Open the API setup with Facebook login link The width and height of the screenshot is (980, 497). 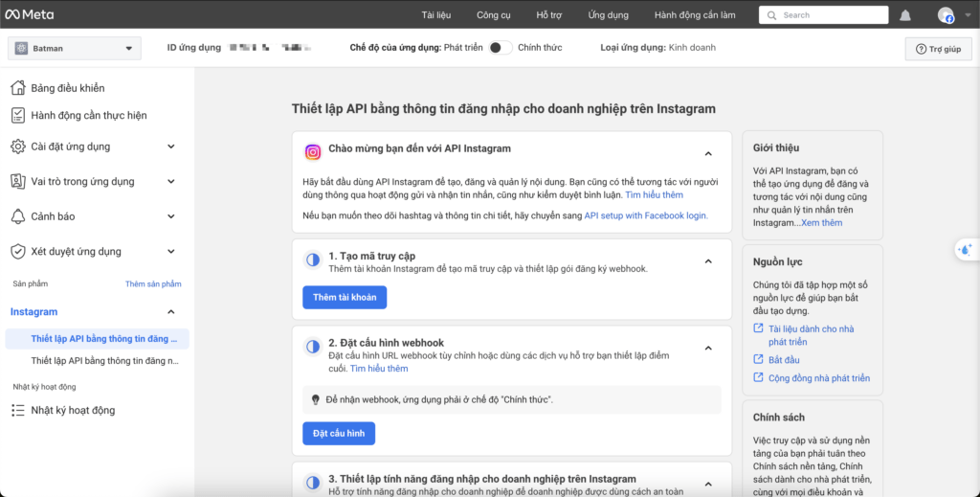(x=646, y=215)
